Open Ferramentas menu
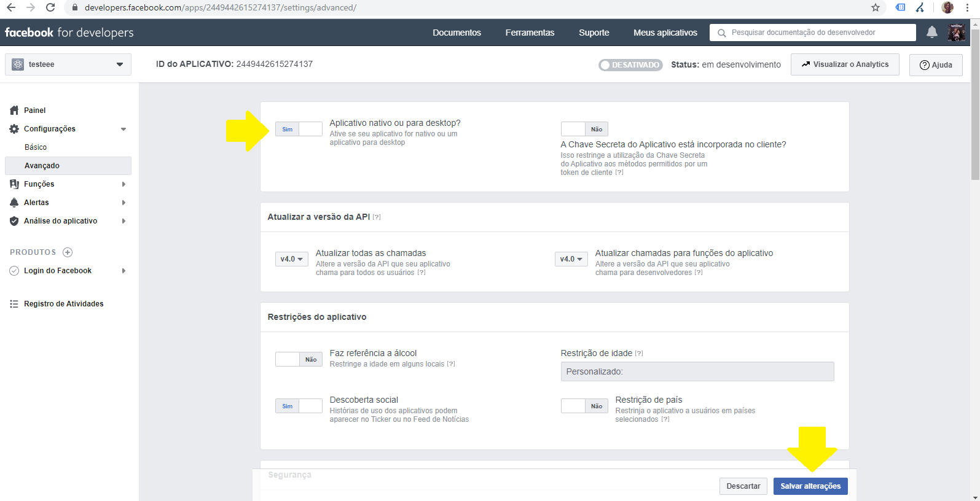Screen dimensions: 980x501 coord(530,33)
